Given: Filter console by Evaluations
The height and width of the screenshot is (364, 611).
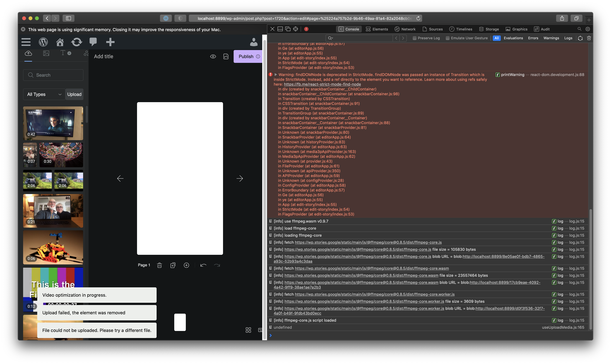Looking at the screenshot, I should (x=513, y=38).
